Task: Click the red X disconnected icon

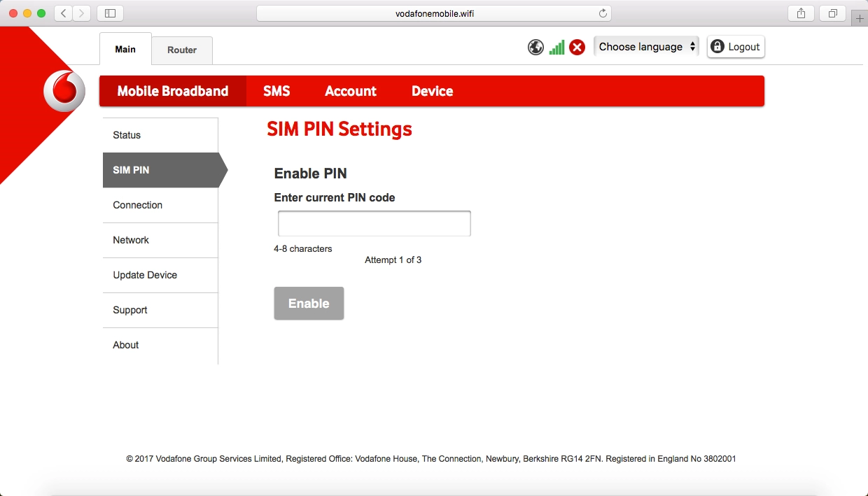Action: 577,47
